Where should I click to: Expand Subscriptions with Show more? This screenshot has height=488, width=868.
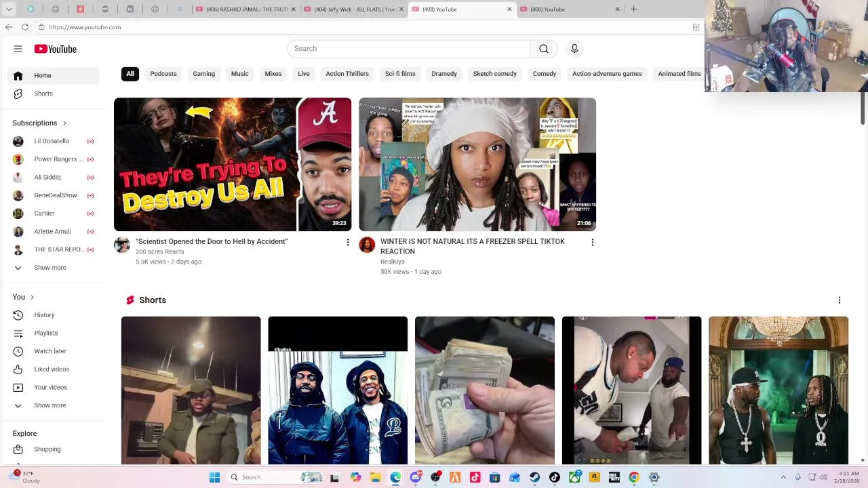point(54,268)
